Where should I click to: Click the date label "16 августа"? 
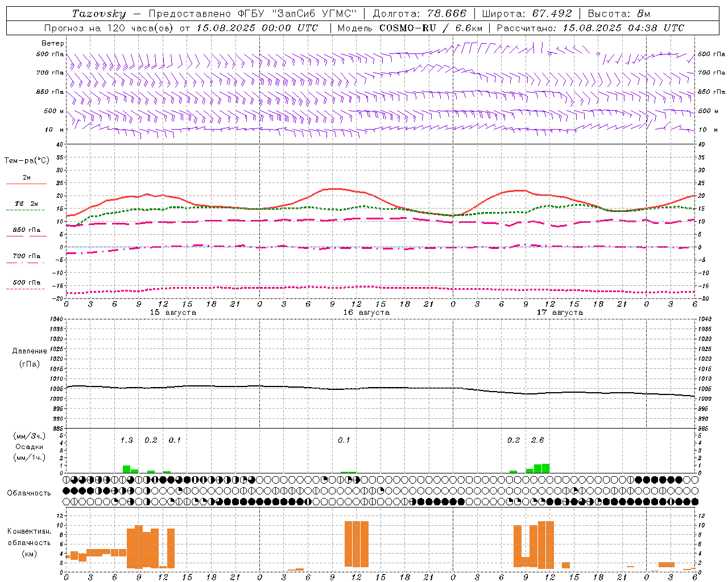[366, 313]
